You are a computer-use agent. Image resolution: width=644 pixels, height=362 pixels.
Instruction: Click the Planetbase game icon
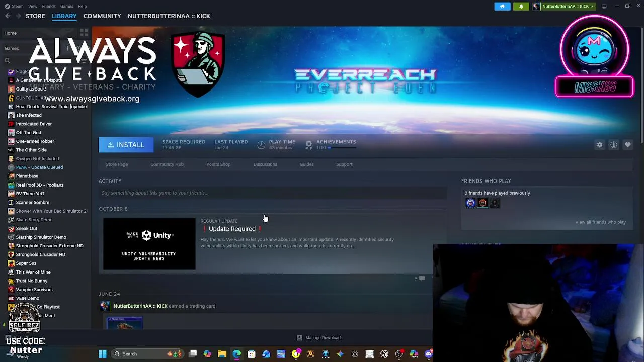[11, 176]
